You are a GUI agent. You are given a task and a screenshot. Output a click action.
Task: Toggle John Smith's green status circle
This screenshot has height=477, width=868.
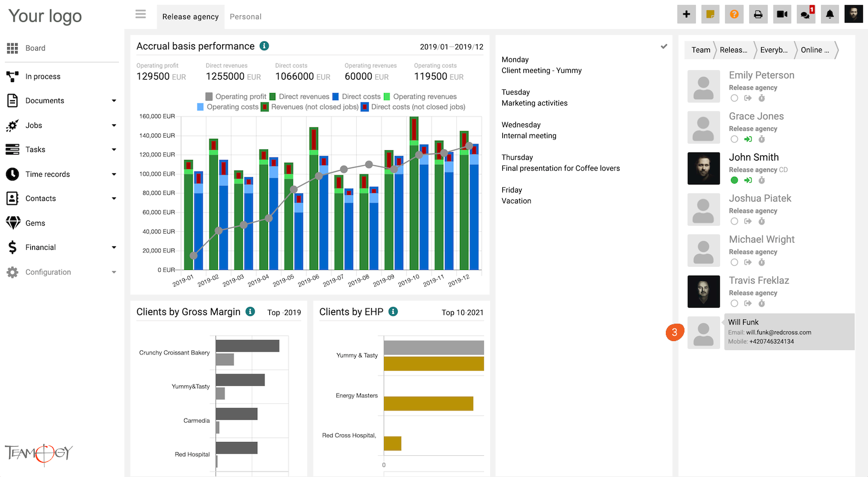pos(734,180)
